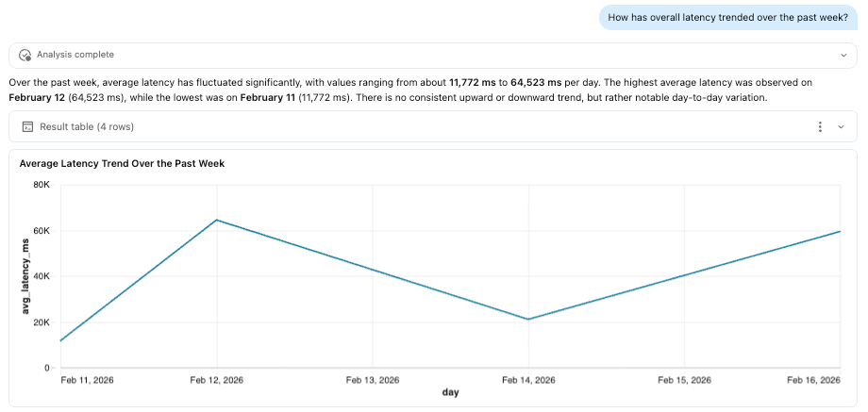
Task: Open the three-dot menu on Result table
Action: (x=820, y=126)
